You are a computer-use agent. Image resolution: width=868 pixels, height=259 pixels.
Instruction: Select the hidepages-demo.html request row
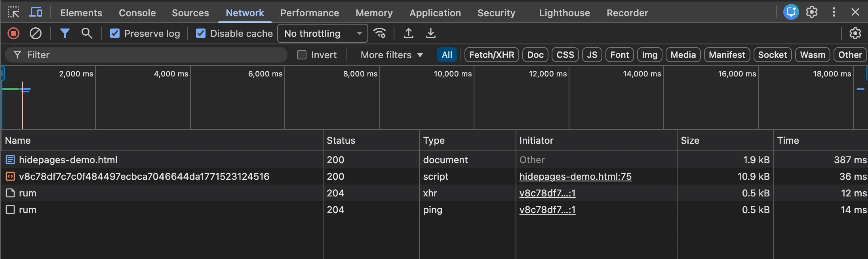click(434, 160)
